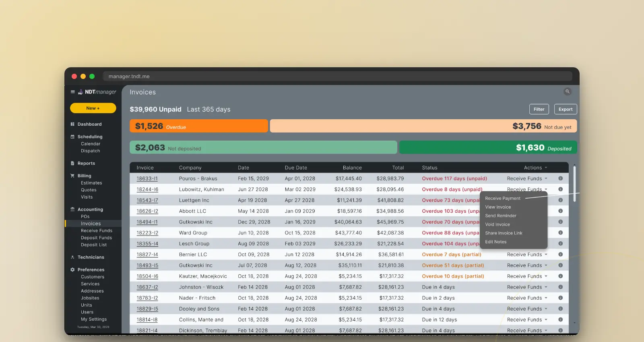Click the search magnifier icon
Image resolution: width=644 pixels, height=342 pixels.
coord(568,91)
